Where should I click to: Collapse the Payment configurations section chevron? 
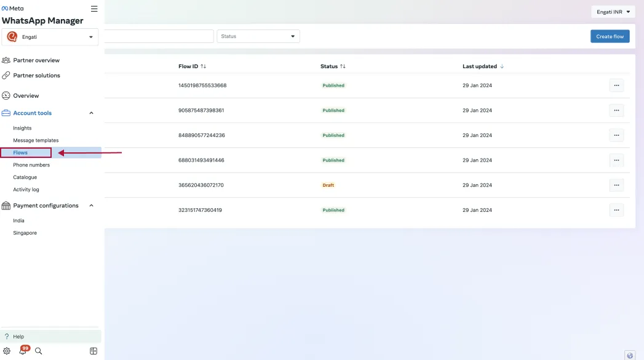(x=91, y=206)
